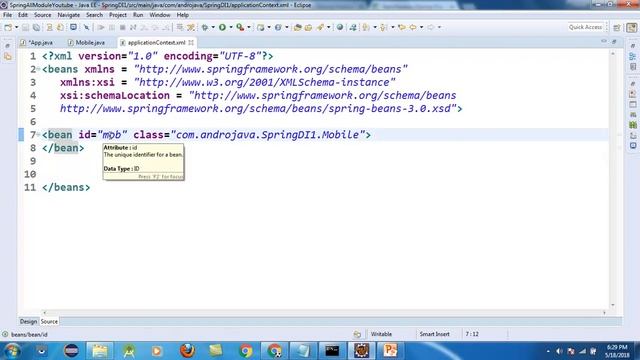Open the New wizard dropdown arrow
640x360 pixels.
16,27
